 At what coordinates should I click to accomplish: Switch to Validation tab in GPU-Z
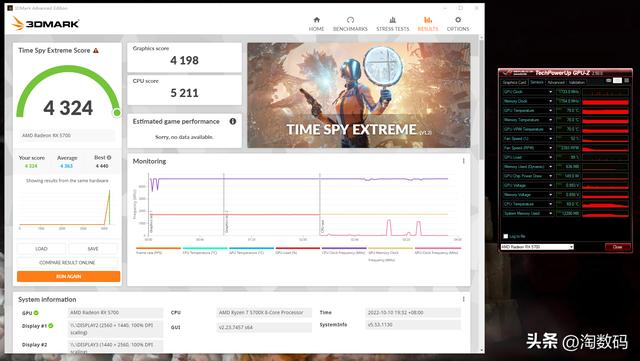pos(576,82)
